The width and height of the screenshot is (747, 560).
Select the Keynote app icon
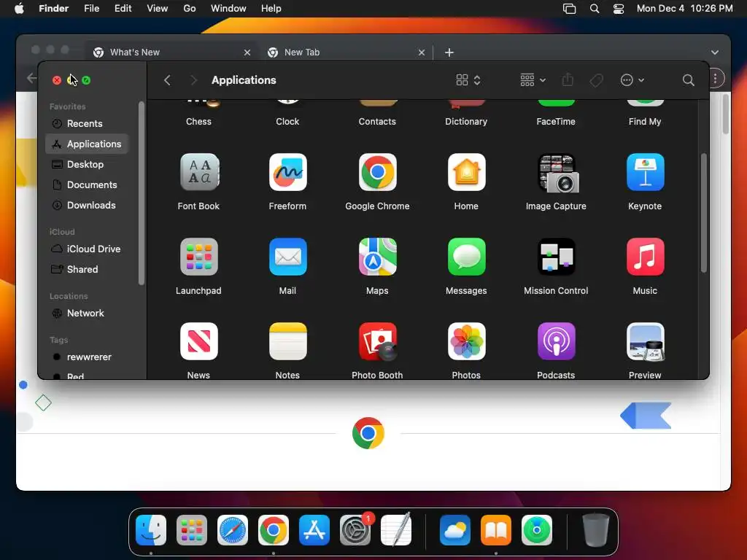645,172
